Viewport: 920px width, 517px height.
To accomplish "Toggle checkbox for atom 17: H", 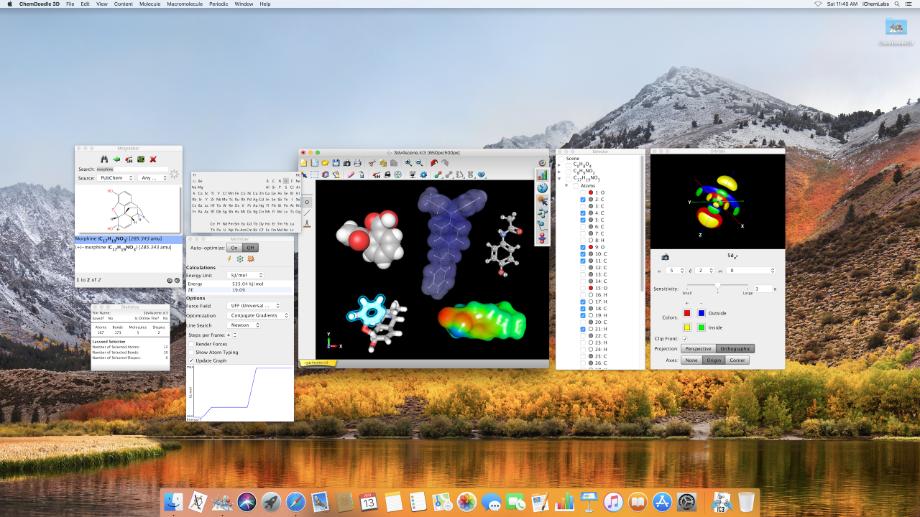I will pyautogui.click(x=583, y=302).
